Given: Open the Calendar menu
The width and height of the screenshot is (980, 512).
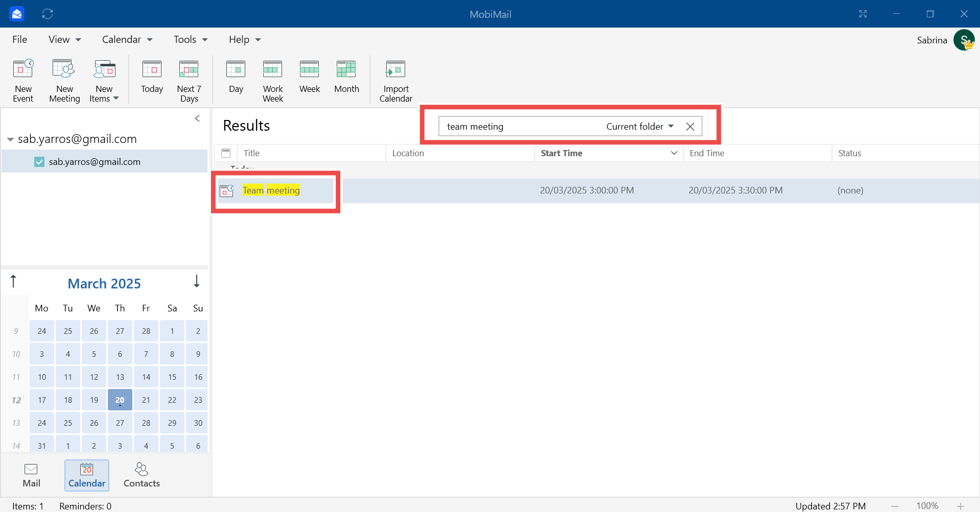Looking at the screenshot, I should (x=127, y=39).
